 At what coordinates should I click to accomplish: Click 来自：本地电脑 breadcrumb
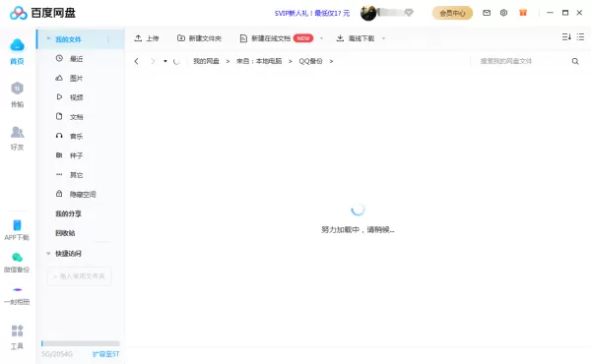pos(259,61)
